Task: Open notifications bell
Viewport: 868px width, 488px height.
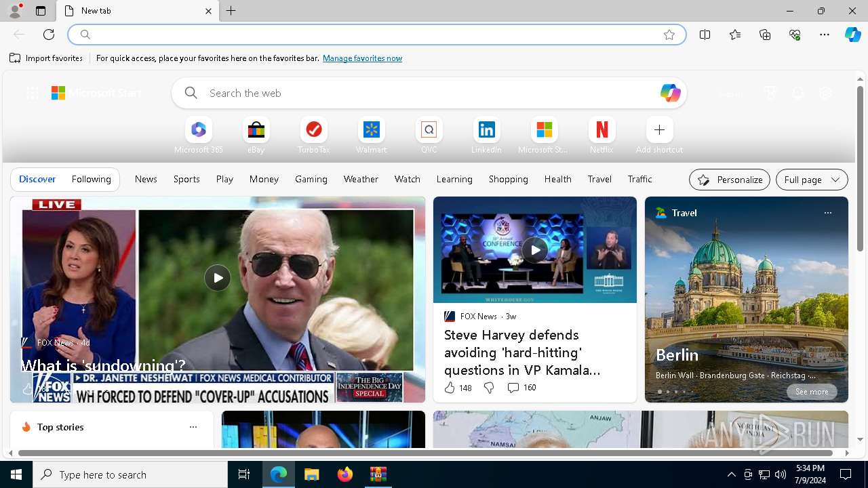Action: tap(797, 93)
